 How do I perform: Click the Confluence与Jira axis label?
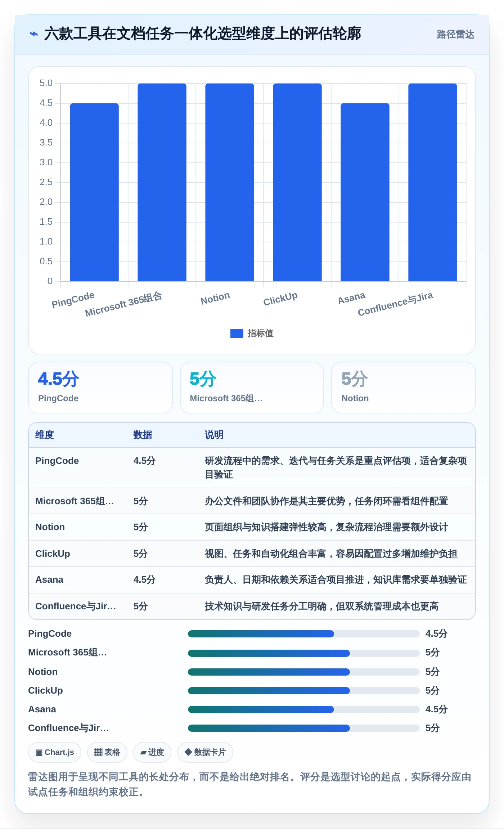[x=395, y=304]
